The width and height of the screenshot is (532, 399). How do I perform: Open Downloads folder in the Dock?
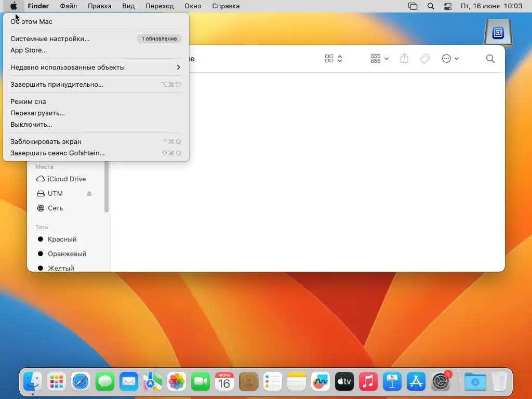tap(475, 382)
